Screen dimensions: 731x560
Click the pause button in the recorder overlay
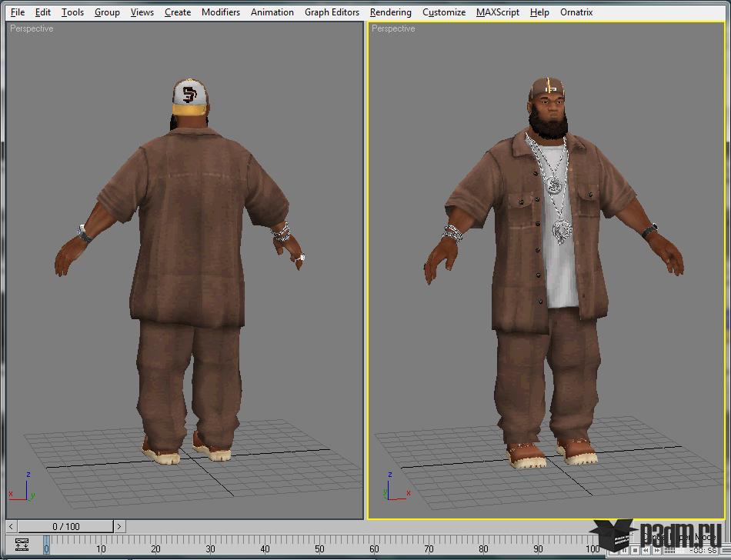(x=624, y=551)
